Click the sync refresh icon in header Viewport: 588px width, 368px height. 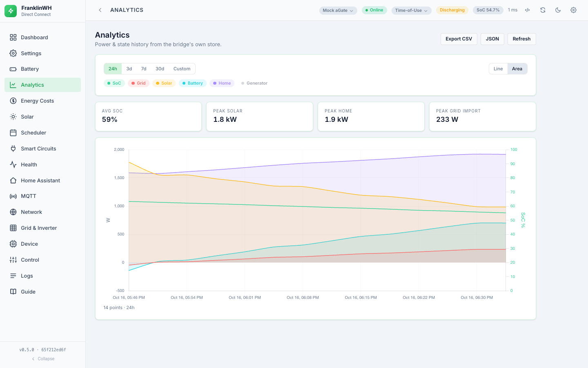543,10
